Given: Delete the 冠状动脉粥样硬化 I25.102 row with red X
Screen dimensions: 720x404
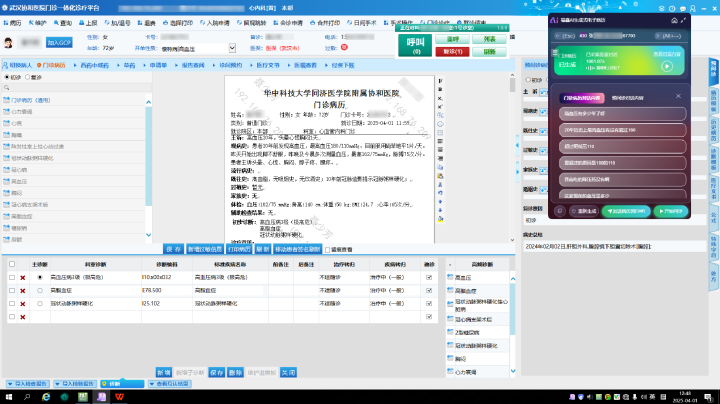Looking at the screenshot, I should 22,304.
